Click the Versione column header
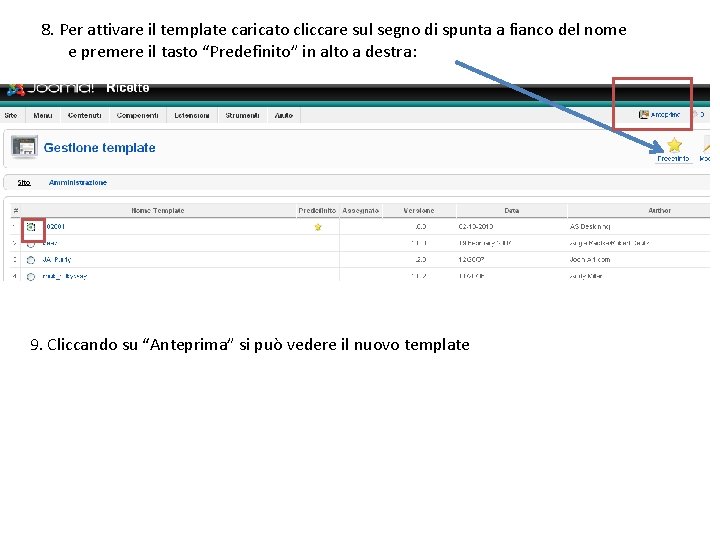 tap(419, 210)
